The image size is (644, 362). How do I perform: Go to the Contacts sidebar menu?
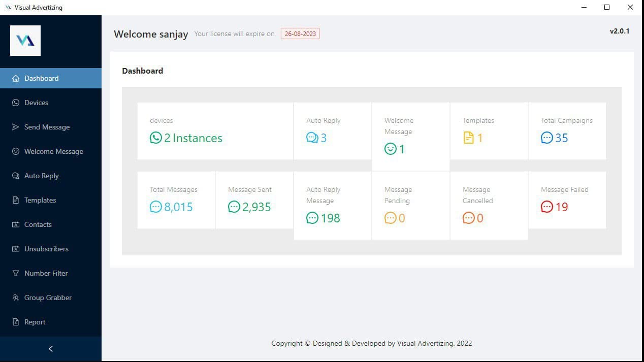(x=38, y=224)
